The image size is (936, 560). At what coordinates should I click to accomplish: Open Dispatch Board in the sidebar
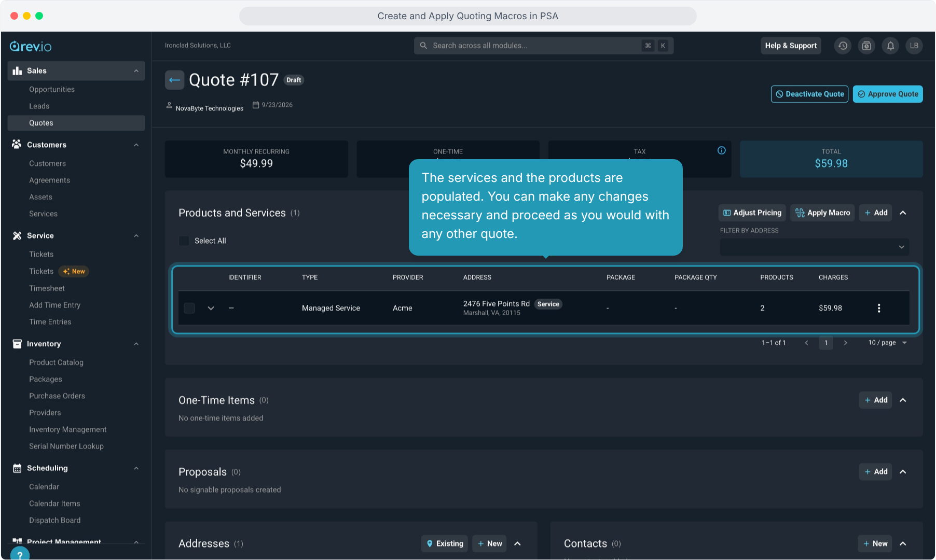[55, 520]
